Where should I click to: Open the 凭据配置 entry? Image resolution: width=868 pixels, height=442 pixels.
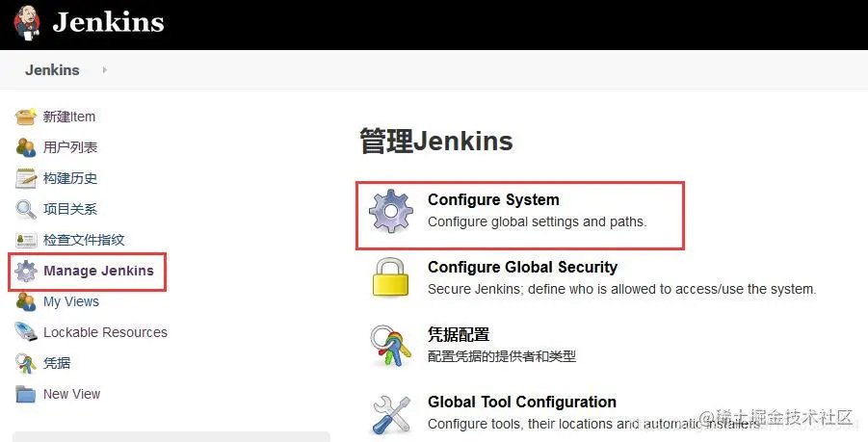(x=459, y=335)
